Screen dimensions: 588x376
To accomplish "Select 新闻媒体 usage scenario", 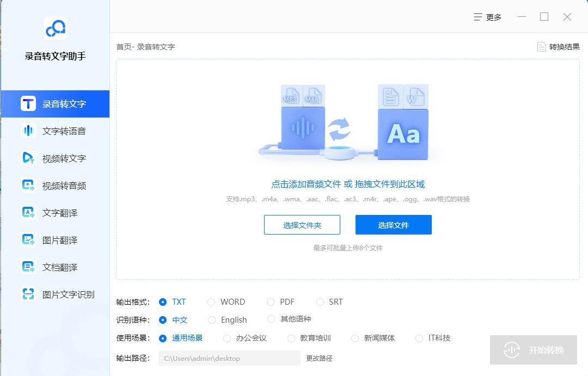I will [x=373, y=338].
